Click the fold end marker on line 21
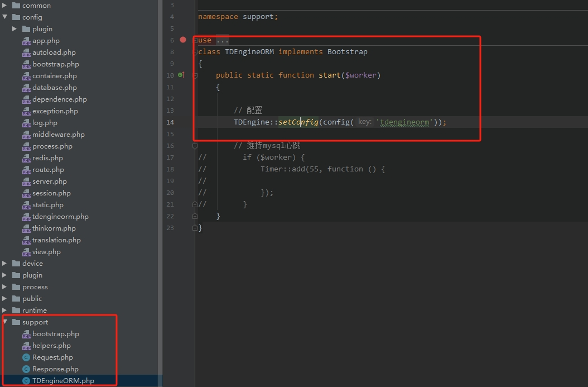Image resolution: width=588 pixels, height=387 pixels. tap(195, 204)
